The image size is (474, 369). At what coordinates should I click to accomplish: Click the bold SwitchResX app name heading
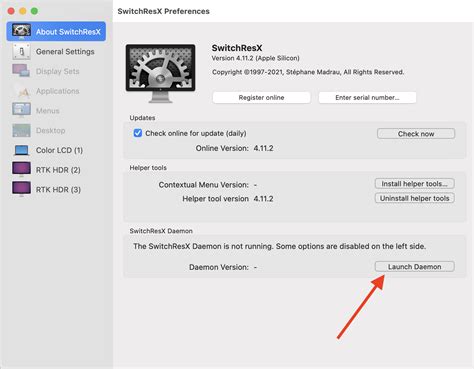click(x=237, y=48)
